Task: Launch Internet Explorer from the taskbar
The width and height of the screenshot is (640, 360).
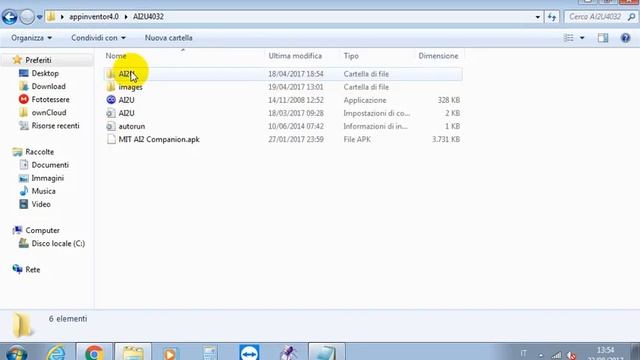Action: pyautogui.click(x=56, y=353)
